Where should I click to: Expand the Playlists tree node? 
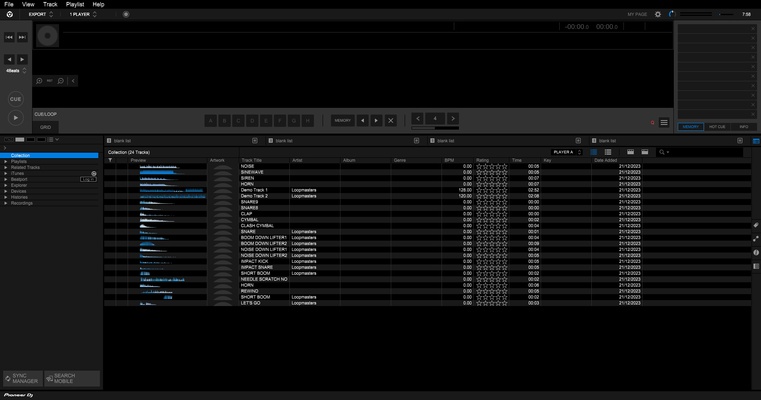[x=6, y=162]
